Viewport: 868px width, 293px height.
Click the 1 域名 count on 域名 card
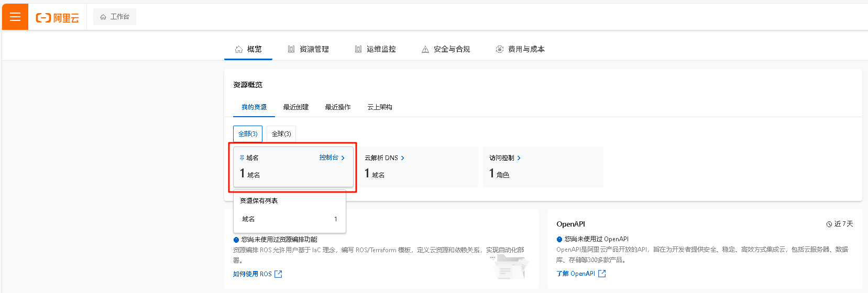[250, 174]
